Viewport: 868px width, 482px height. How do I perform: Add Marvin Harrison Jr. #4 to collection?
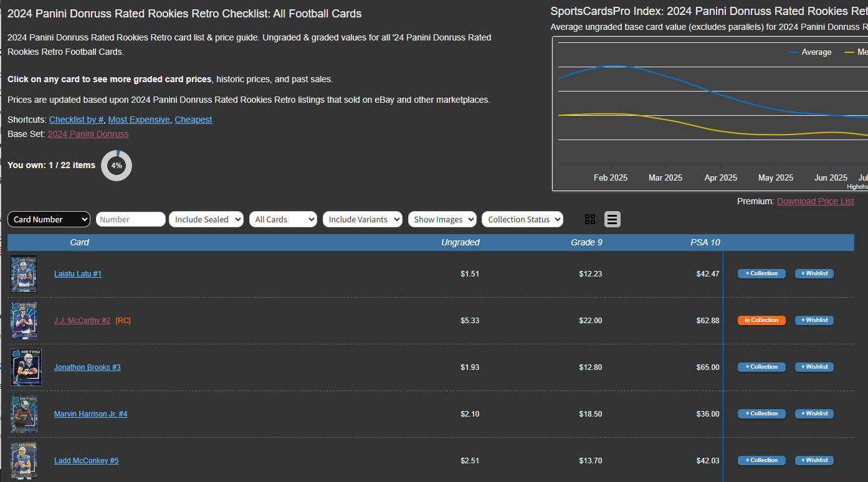(761, 413)
